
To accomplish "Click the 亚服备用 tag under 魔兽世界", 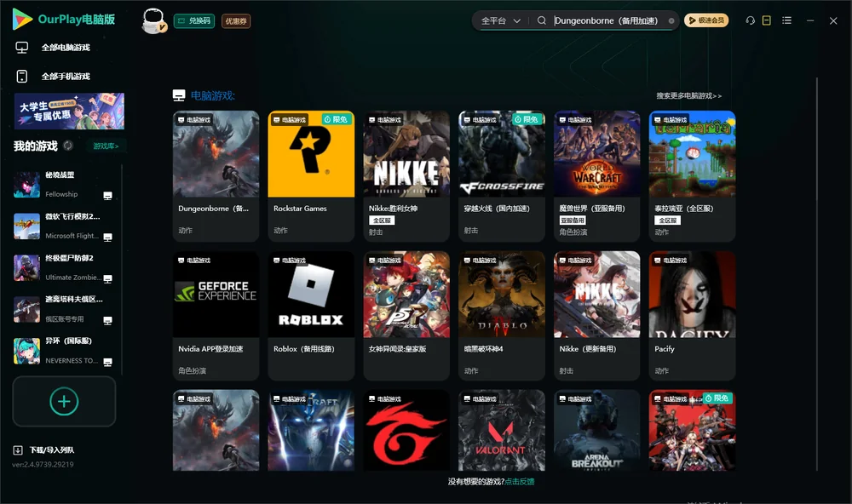I will (573, 220).
